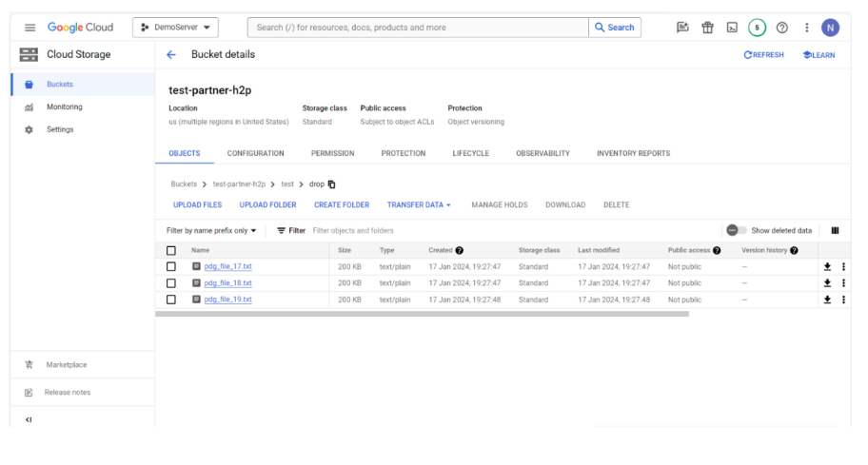Open the DemoServer project selector dropdown

coord(176,28)
